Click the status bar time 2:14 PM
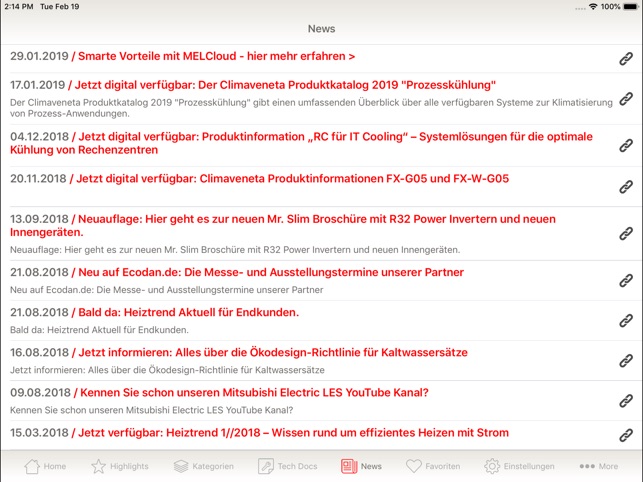This screenshot has width=643, height=482. click(19, 7)
